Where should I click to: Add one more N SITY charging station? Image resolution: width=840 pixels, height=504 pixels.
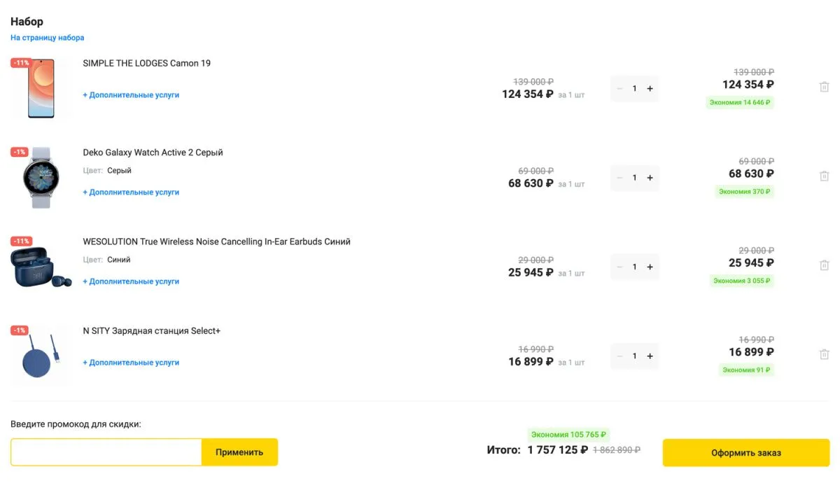pos(650,356)
